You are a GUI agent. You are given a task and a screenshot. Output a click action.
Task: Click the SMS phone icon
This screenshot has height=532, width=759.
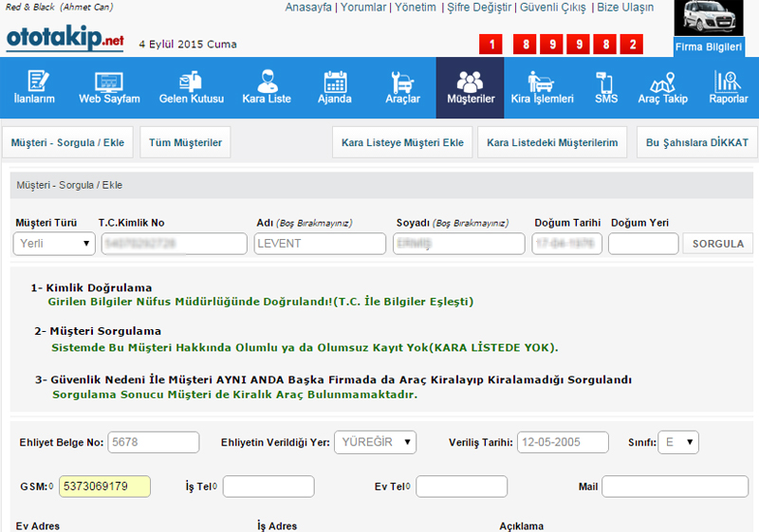pyautogui.click(x=605, y=81)
